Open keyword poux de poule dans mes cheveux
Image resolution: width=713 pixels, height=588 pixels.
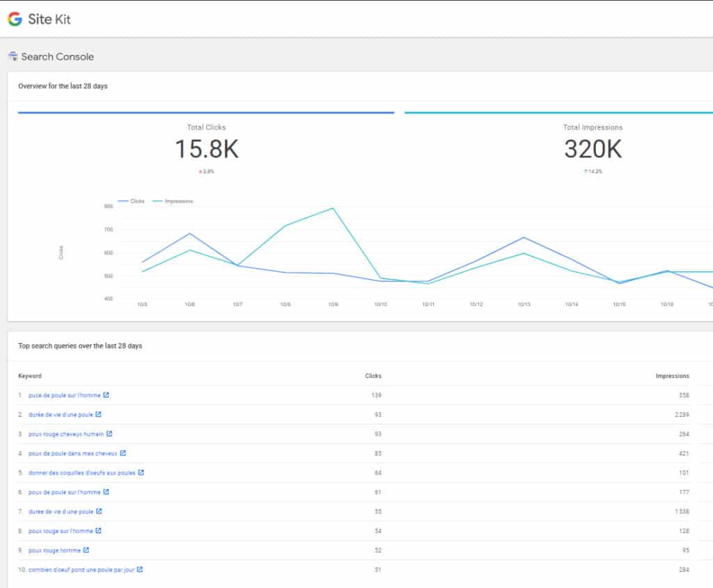[72, 454]
